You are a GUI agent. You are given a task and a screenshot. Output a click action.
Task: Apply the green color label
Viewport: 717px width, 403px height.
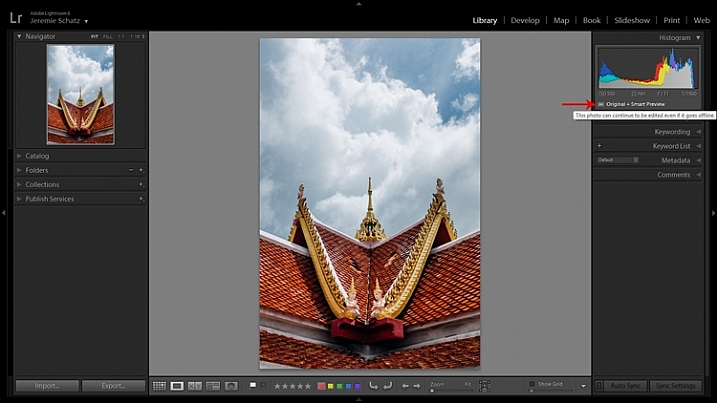click(339, 386)
